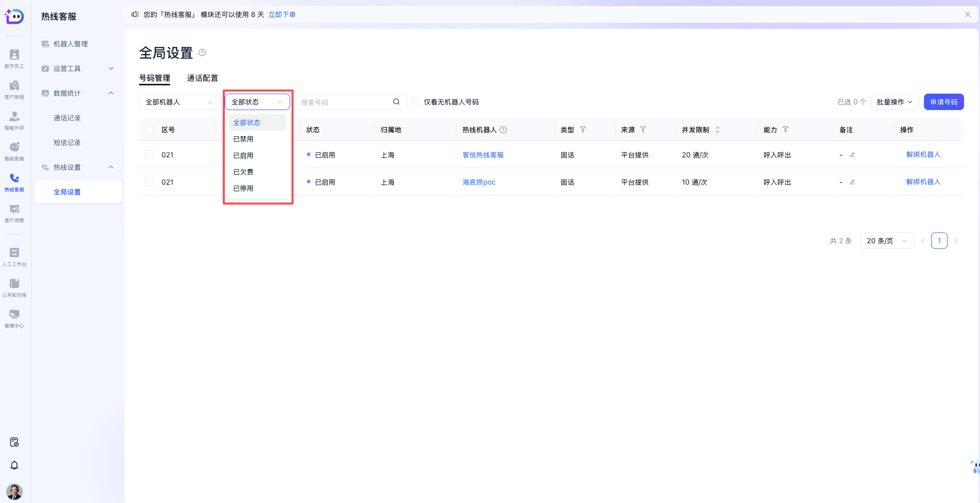Open 数字员工 in left sidebar
Viewport: 980px width, 503px height.
(14, 58)
